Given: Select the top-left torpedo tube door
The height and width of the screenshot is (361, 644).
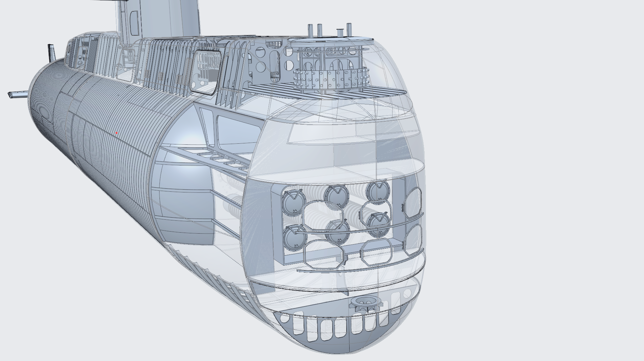Looking at the screenshot, I should (292, 204).
